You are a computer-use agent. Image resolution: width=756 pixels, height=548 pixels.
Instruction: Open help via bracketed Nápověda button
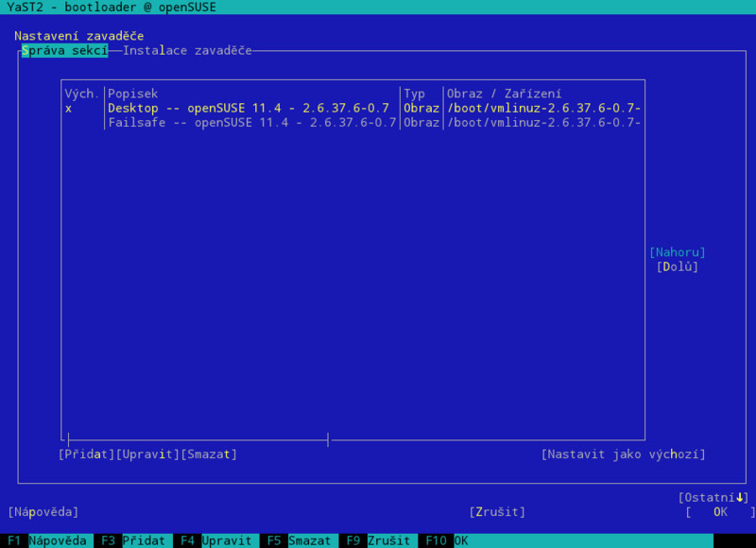pyautogui.click(x=43, y=512)
